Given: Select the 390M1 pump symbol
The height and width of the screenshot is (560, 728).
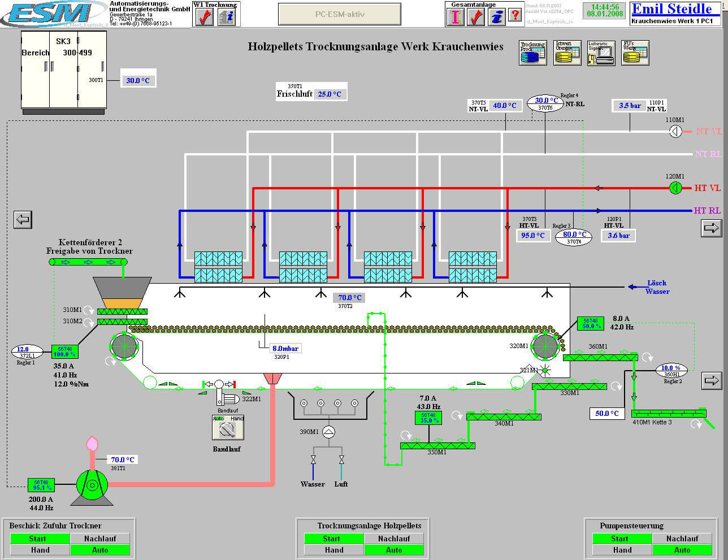Looking at the screenshot, I should [x=328, y=432].
